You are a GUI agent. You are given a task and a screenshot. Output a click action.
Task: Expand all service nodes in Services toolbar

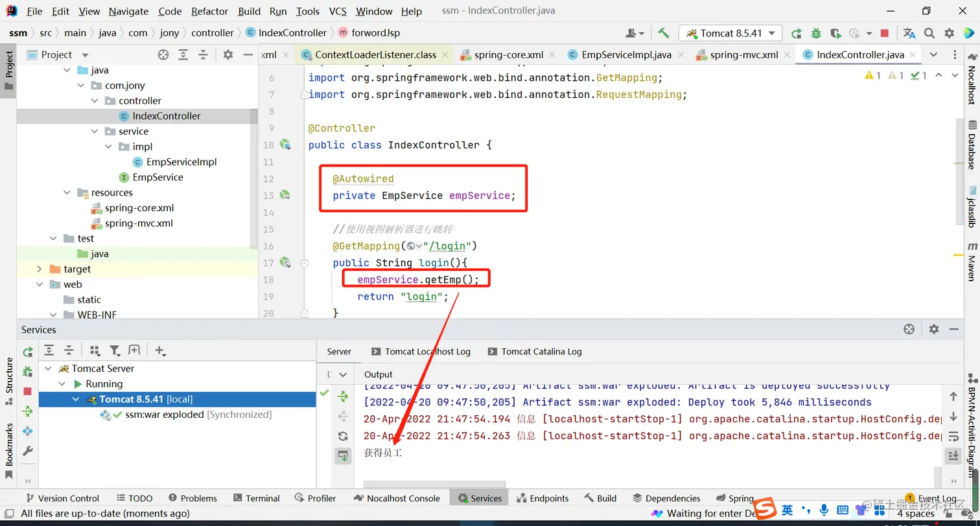49,350
